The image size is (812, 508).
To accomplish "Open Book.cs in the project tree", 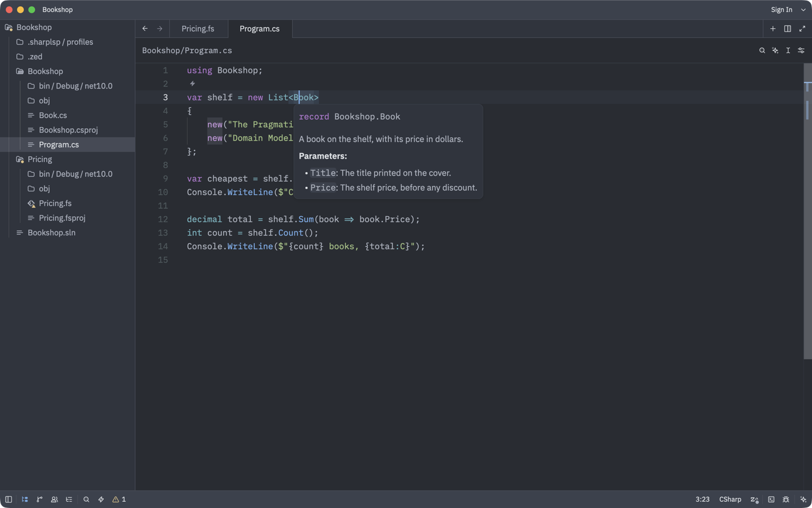I will coord(68,115).
